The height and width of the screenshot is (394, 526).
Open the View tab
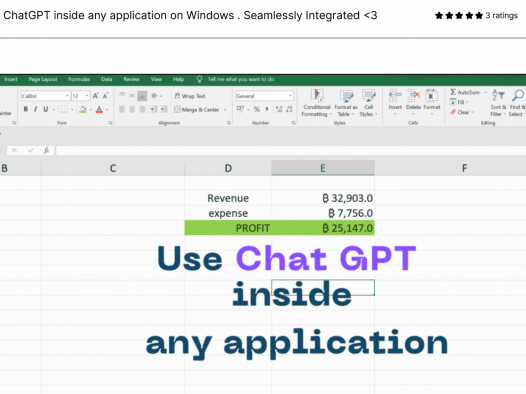point(156,79)
